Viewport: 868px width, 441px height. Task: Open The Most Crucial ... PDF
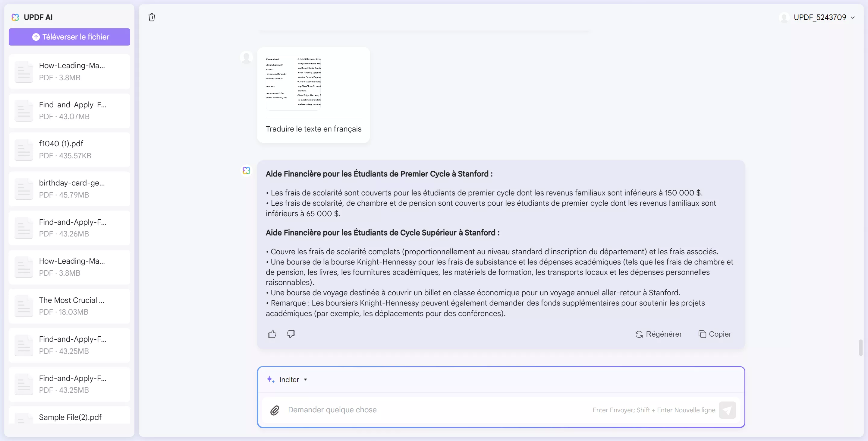pos(69,306)
